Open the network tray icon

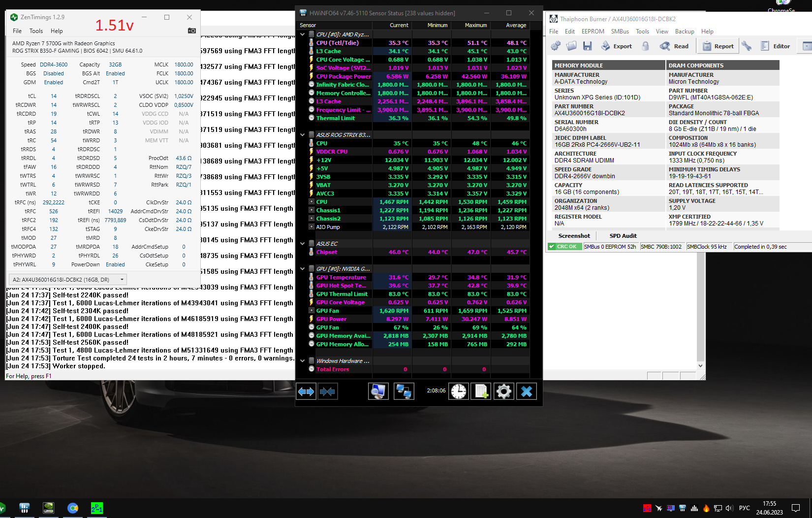click(718, 508)
